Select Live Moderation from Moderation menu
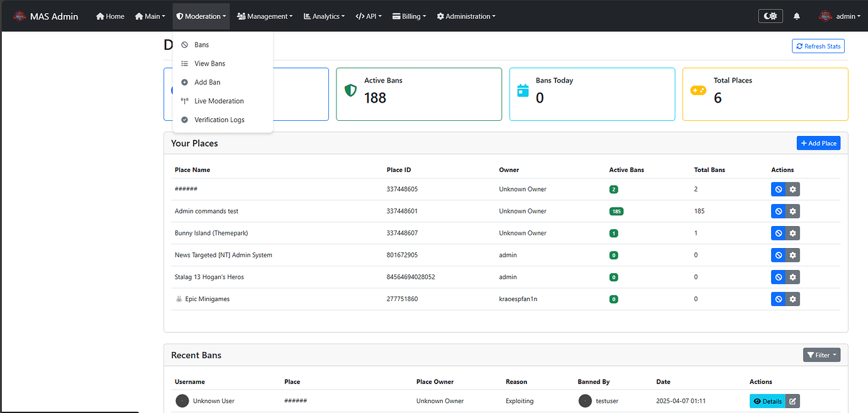This screenshot has height=413, width=868. pos(219,101)
